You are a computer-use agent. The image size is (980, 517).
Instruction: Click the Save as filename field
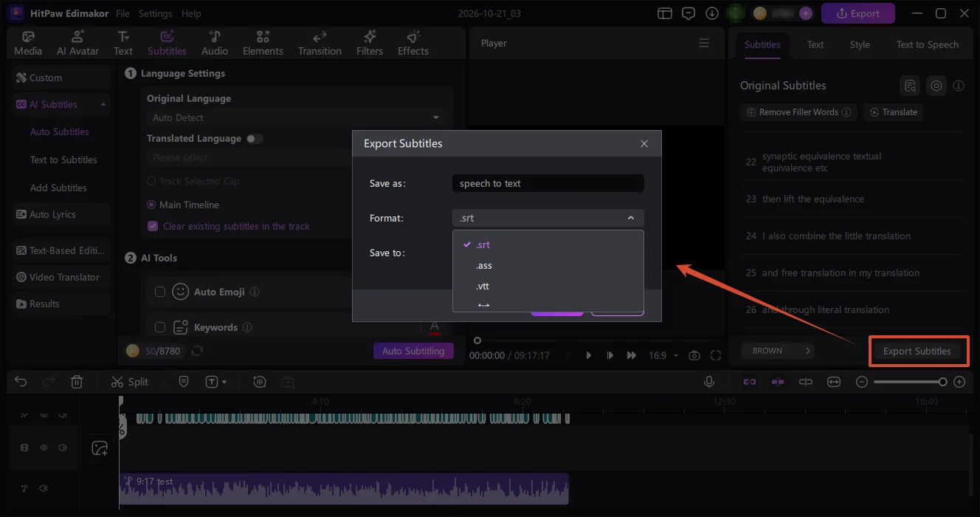[x=548, y=183]
